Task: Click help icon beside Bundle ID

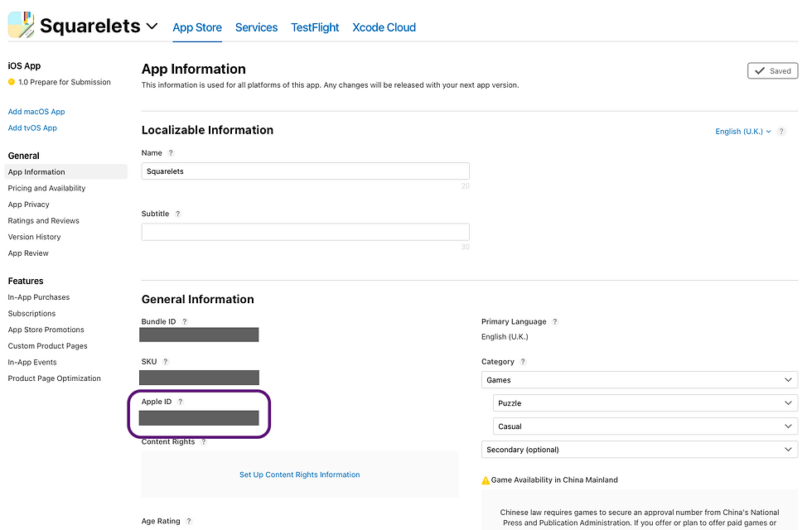Action: click(x=184, y=322)
